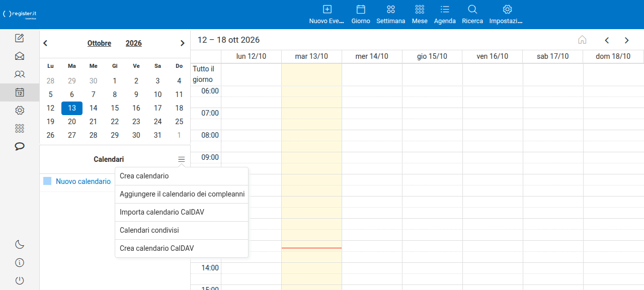Open the sidebar settings gear icon
Viewport: 644px width, 290px height.
click(x=20, y=111)
